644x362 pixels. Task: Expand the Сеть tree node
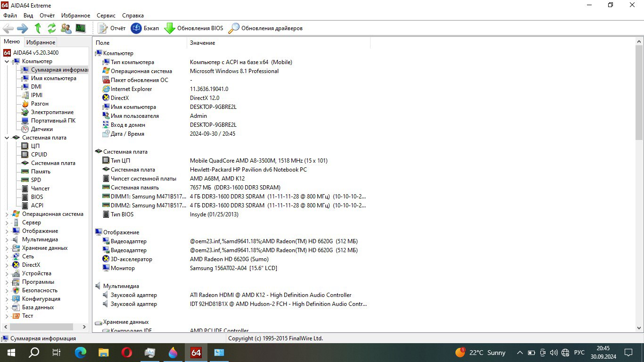[x=7, y=256]
